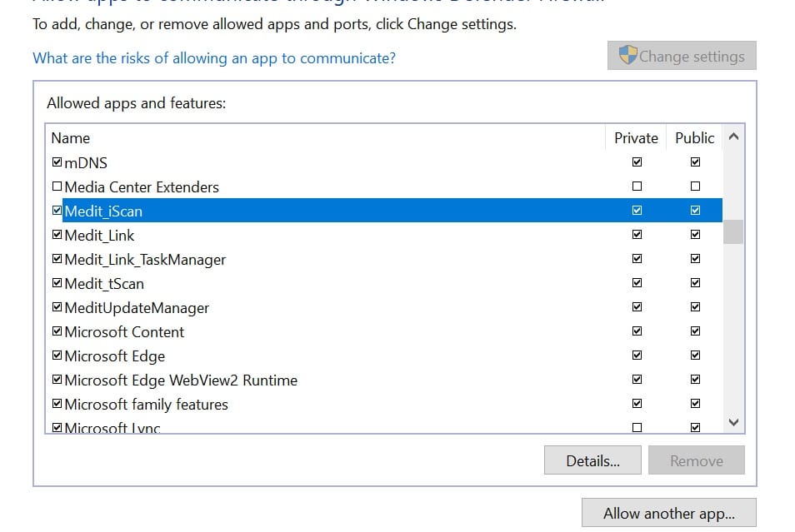Image resolution: width=795 pixels, height=532 pixels.
Task: Click the list scroll down arrow
Action: coord(733,422)
